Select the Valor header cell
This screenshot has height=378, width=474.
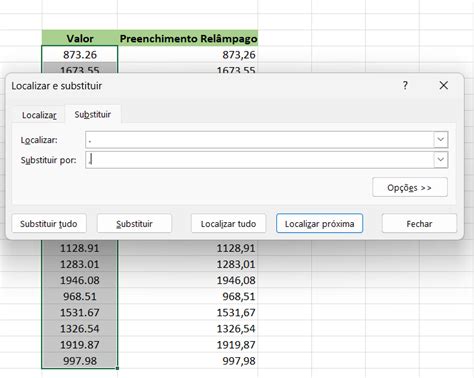click(x=80, y=38)
